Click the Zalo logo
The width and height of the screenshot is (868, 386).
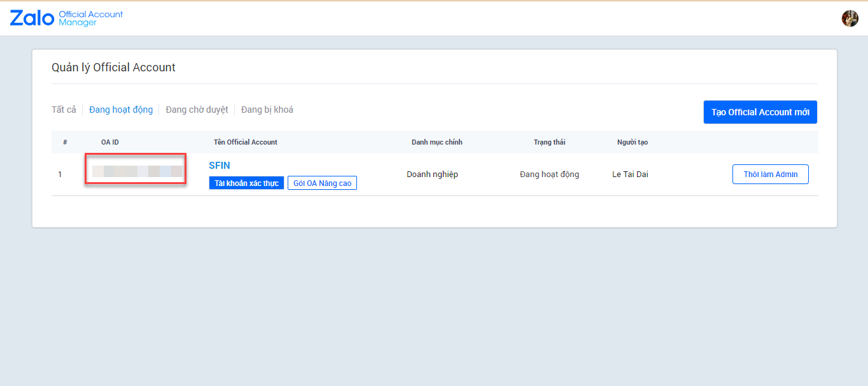click(32, 18)
